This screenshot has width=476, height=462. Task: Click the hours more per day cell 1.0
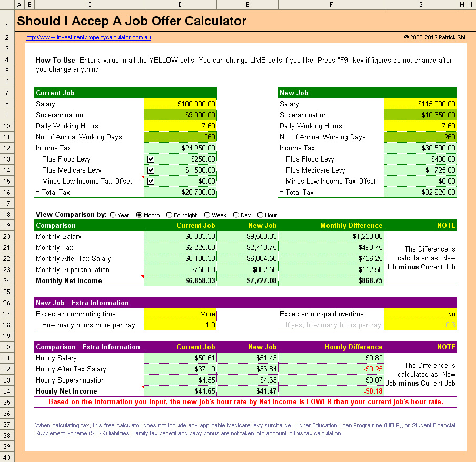click(x=180, y=325)
